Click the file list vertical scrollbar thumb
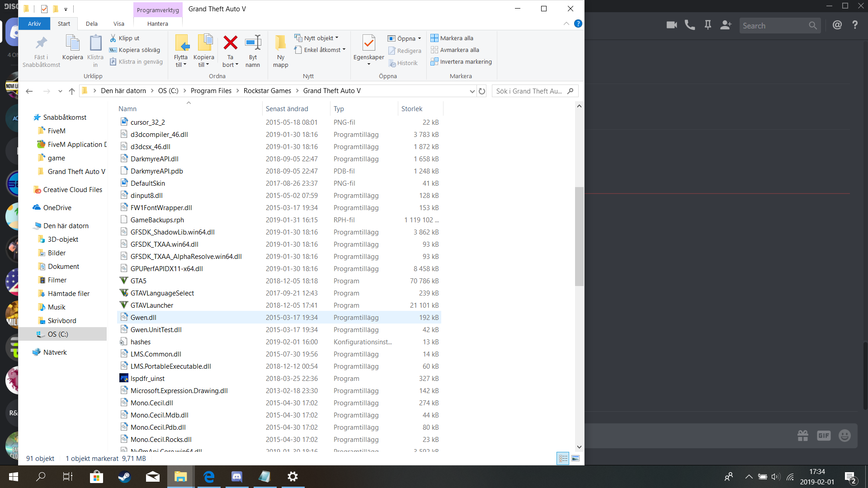This screenshot has height=488, width=868. pos(579,236)
